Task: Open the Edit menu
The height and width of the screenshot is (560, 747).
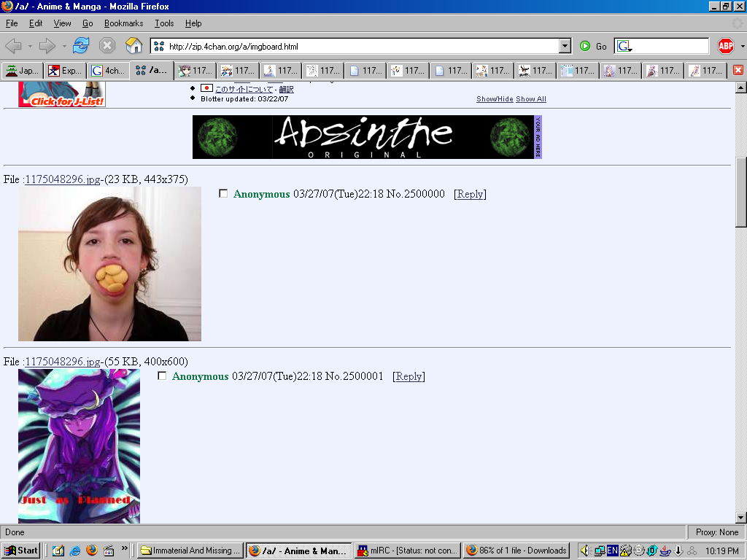Action: (x=36, y=23)
